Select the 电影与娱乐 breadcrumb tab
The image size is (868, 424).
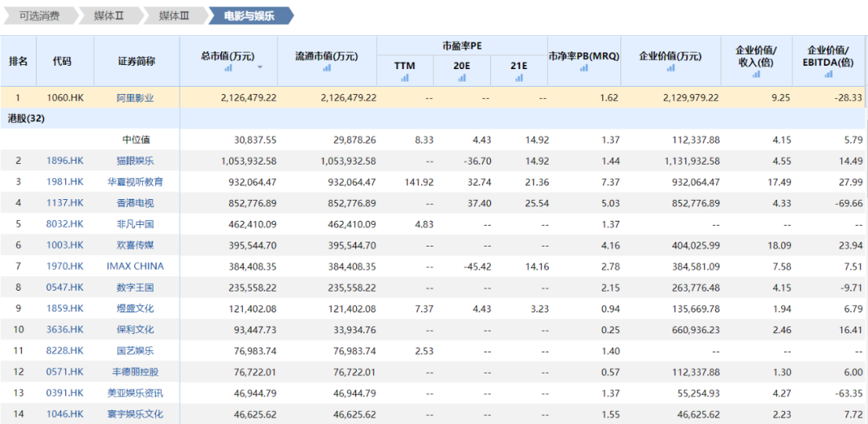click(249, 15)
